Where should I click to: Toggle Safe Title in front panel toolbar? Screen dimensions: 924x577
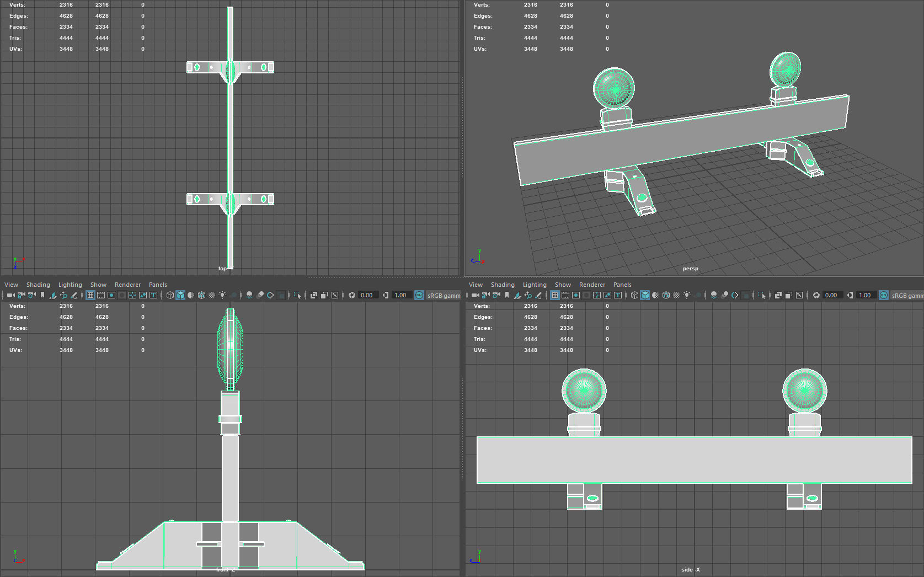[153, 295]
